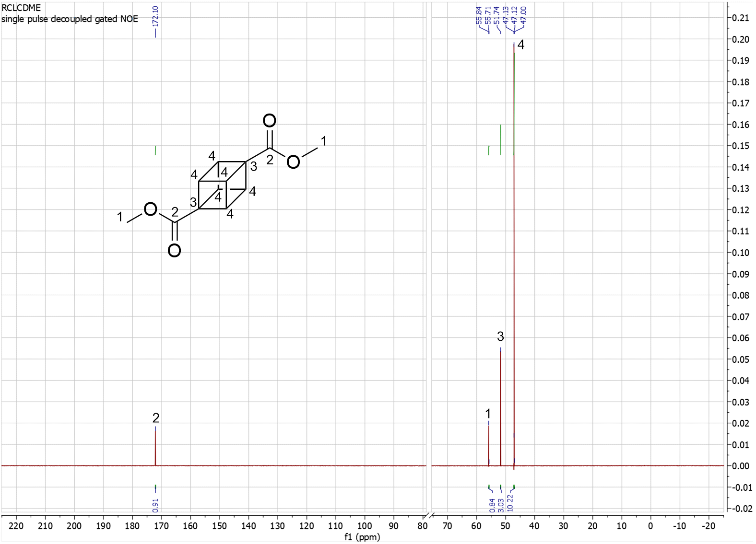Click the 220 ppm tick label
This screenshot has height=544, width=756.
point(16,526)
